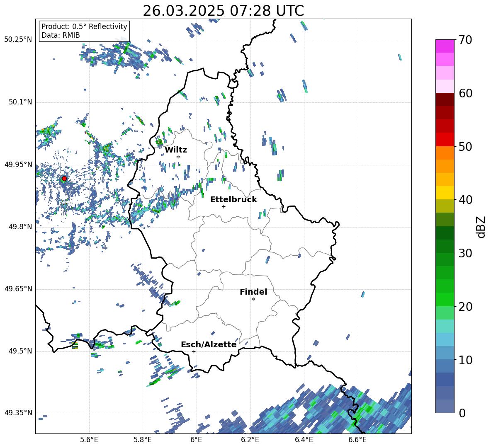Click the 49.35°N latitude label
491x448 pixels.
(x=18, y=413)
